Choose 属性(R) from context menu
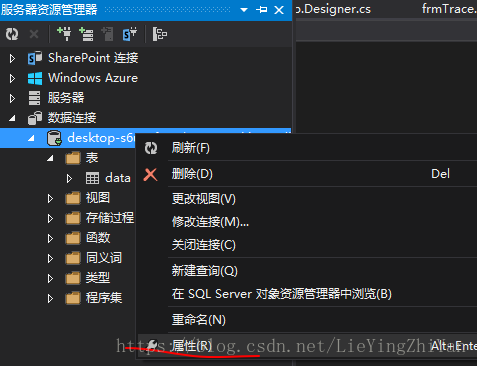The width and height of the screenshot is (477, 366). (x=307, y=346)
